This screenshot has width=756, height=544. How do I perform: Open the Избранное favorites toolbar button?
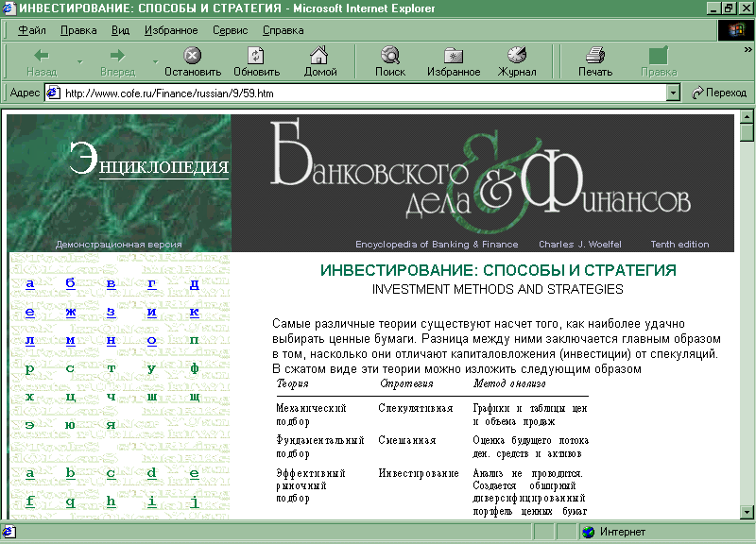tap(454, 56)
